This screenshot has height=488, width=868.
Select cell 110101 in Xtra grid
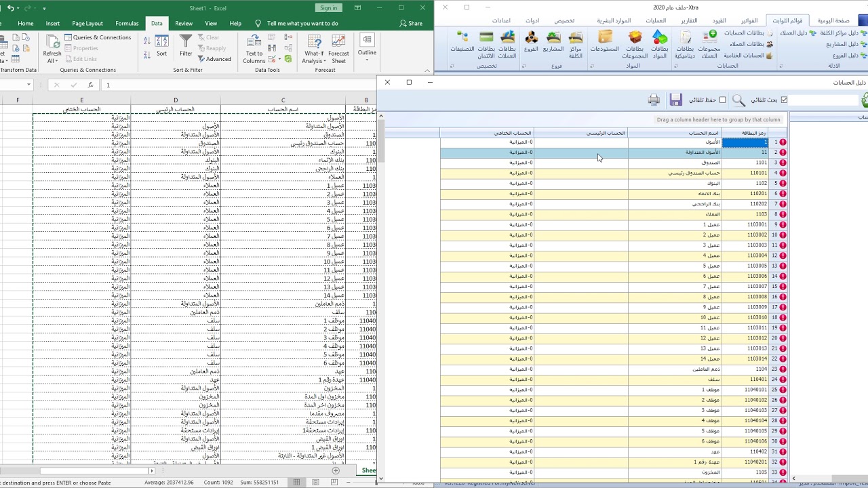[745, 173]
